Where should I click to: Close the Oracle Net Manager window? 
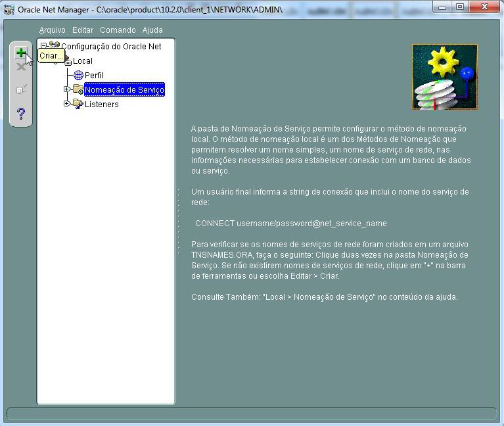pyautogui.click(x=484, y=7)
